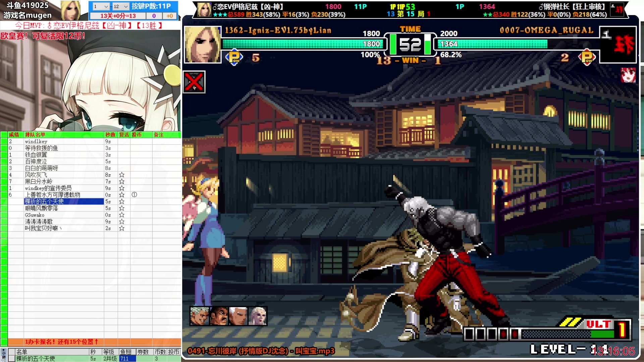Screen dimensions: 644x362
Task: Click revive star in 襟祈的五个天使 row
Action: click(122, 201)
